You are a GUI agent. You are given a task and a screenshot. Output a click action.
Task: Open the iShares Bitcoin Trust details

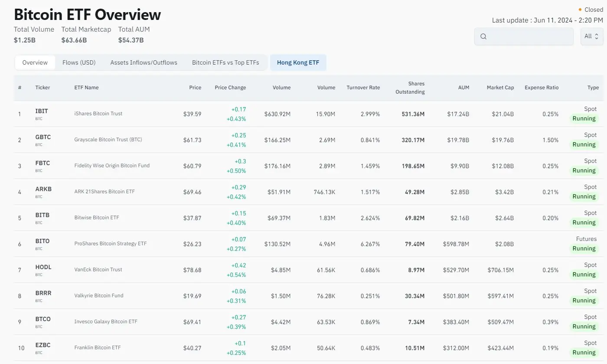tap(98, 114)
